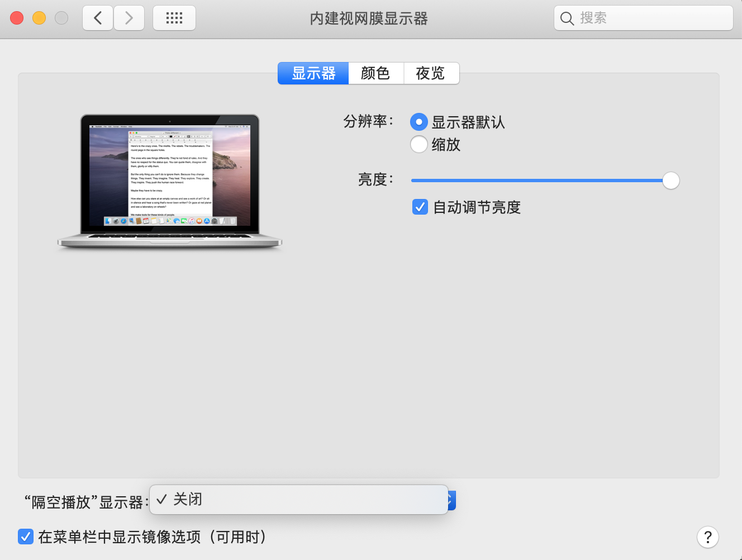This screenshot has height=560, width=742.
Task: Minimize the window with the yellow button
Action: point(39,18)
